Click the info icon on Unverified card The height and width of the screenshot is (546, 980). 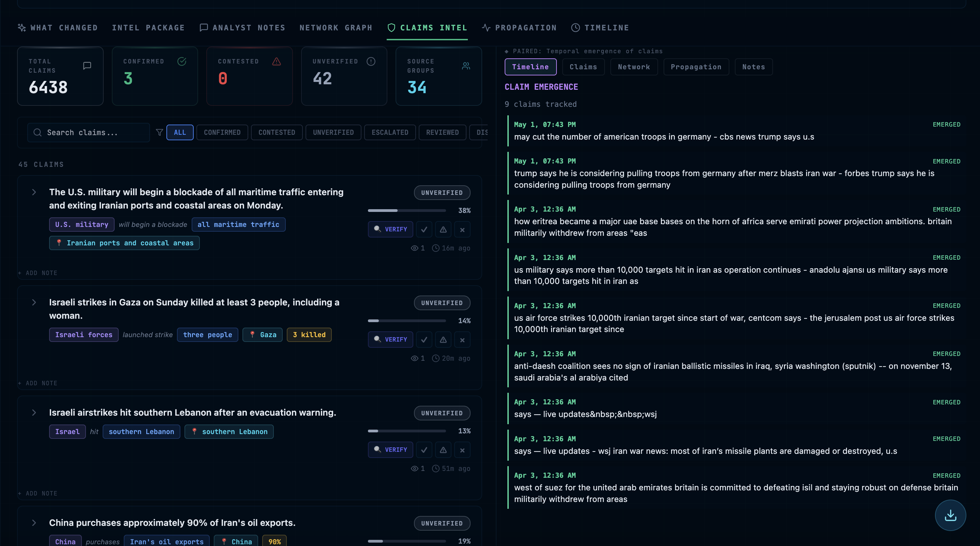[x=371, y=61]
